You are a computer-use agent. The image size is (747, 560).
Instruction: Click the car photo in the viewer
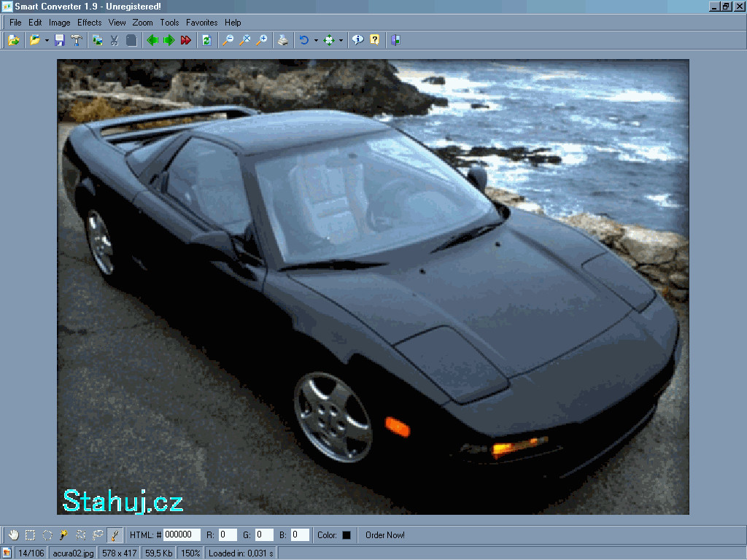point(373,287)
